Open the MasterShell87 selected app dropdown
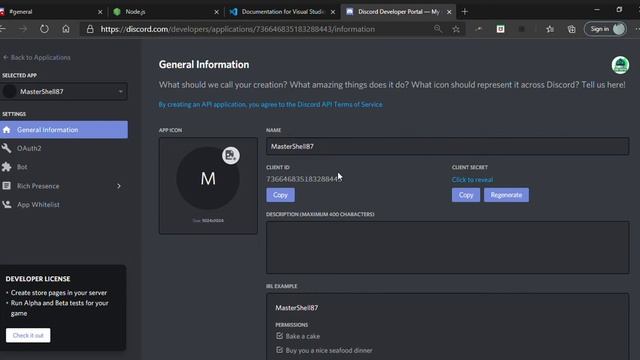Viewport: 640px width, 360px height. [x=64, y=91]
